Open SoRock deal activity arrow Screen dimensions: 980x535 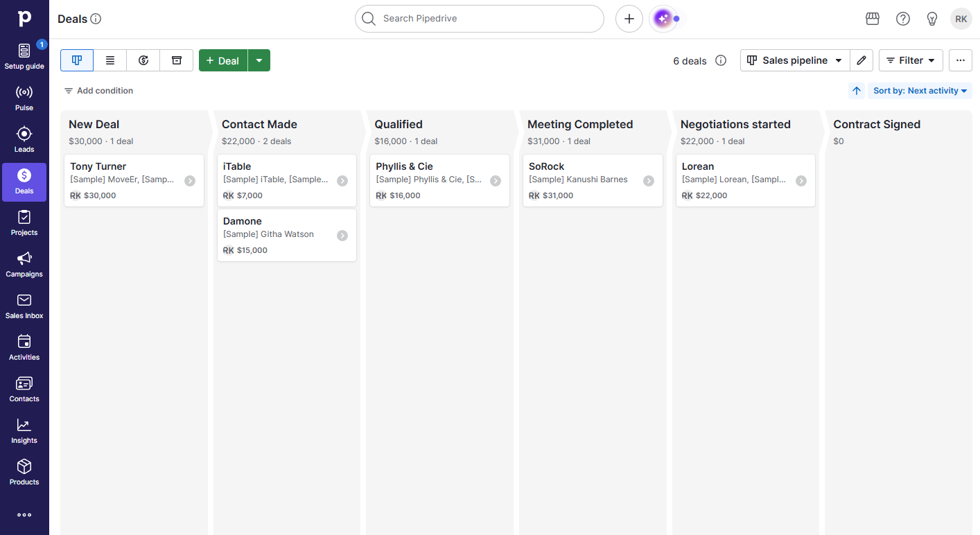(649, 181)
